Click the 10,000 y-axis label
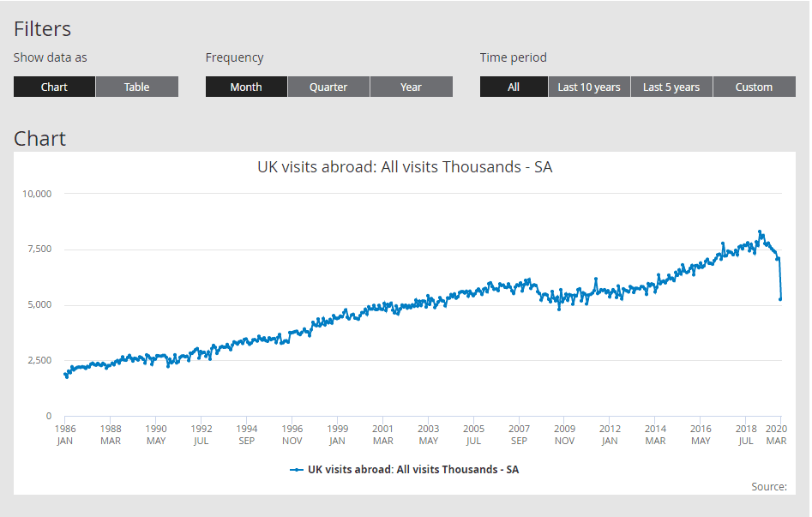 click(x=37, y=194)
